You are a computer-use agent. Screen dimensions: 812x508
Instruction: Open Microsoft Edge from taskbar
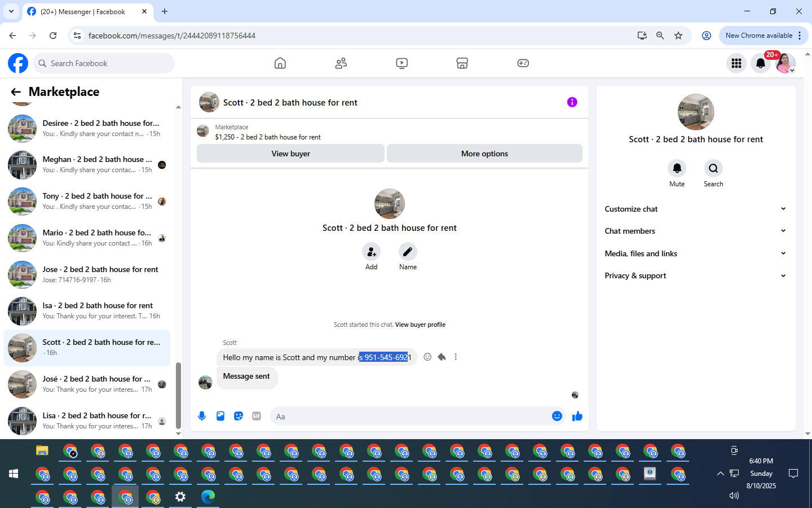tap(208, 497)
